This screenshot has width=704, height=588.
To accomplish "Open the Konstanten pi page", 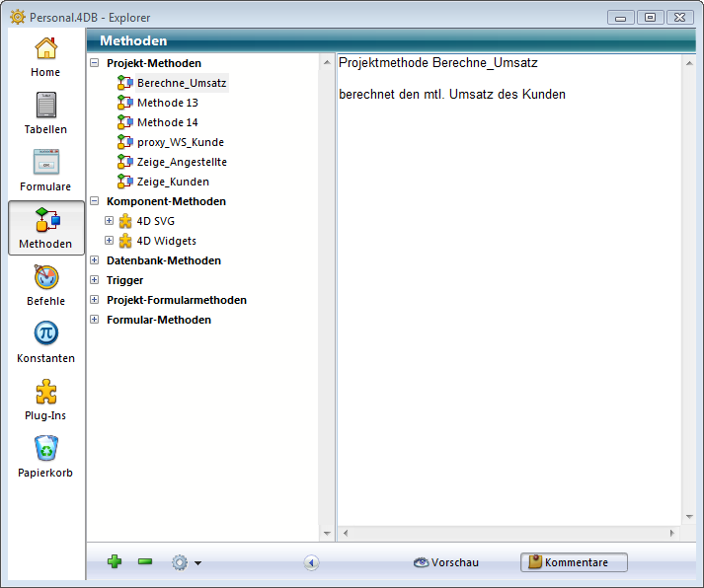I will point(45,342).
